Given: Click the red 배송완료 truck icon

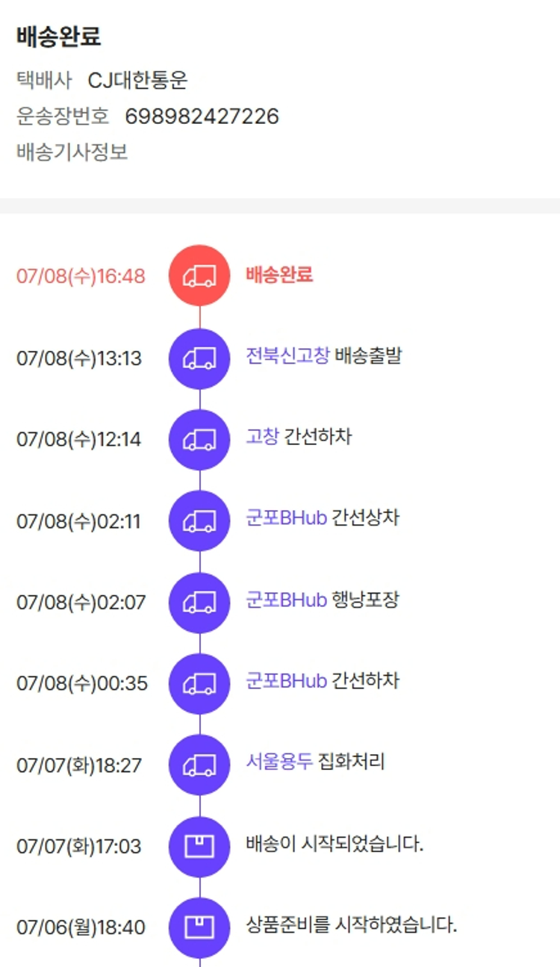Looking at the screenshot, I should click(199, 276).
